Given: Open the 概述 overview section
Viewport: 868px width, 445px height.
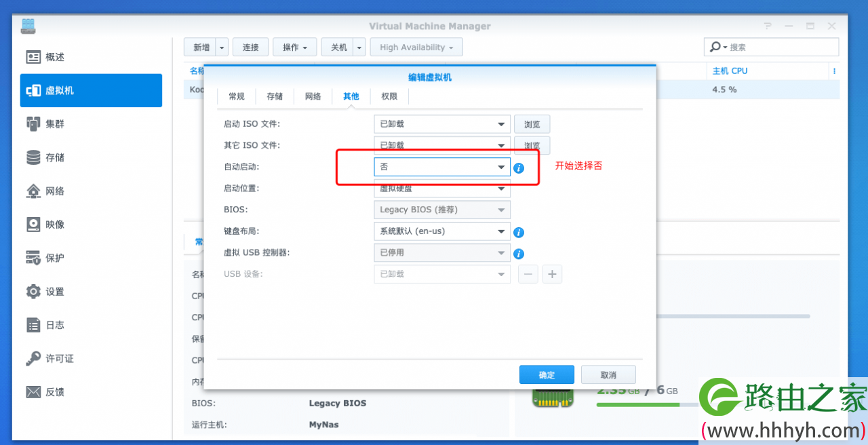Looking at the screenshot, I should (91, 57).
